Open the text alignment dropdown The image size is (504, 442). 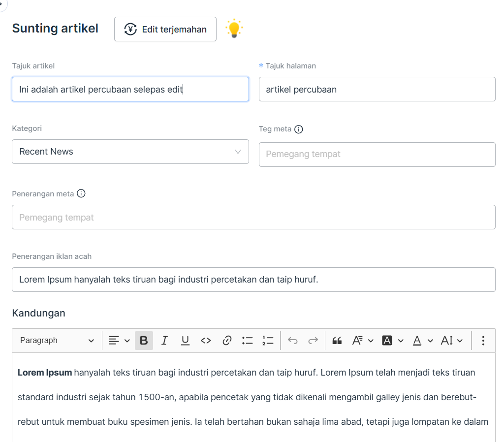(119, 341)
